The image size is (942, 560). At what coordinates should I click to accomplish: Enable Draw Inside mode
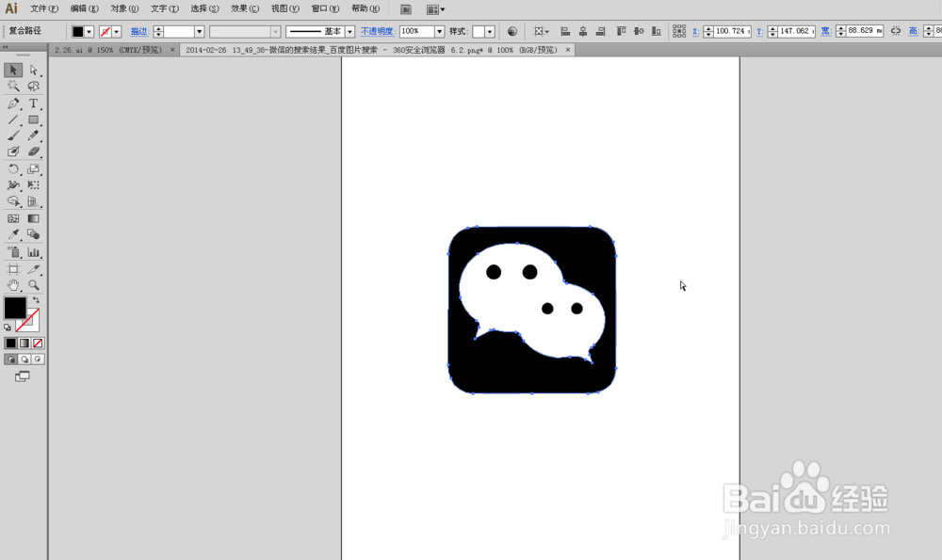tap(38, 360)
